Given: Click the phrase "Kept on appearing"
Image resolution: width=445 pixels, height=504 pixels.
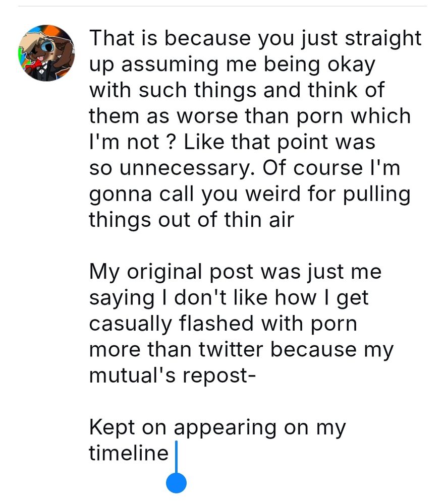Looking at the screenshot, I should point(182,428).
